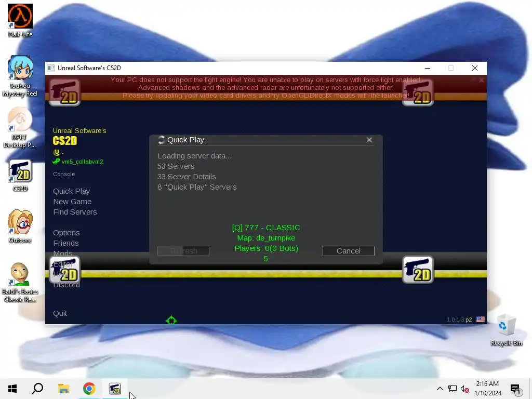Click the 'Players: 0(0 Bots)' text
532x399 pixels.
point(267,248)
